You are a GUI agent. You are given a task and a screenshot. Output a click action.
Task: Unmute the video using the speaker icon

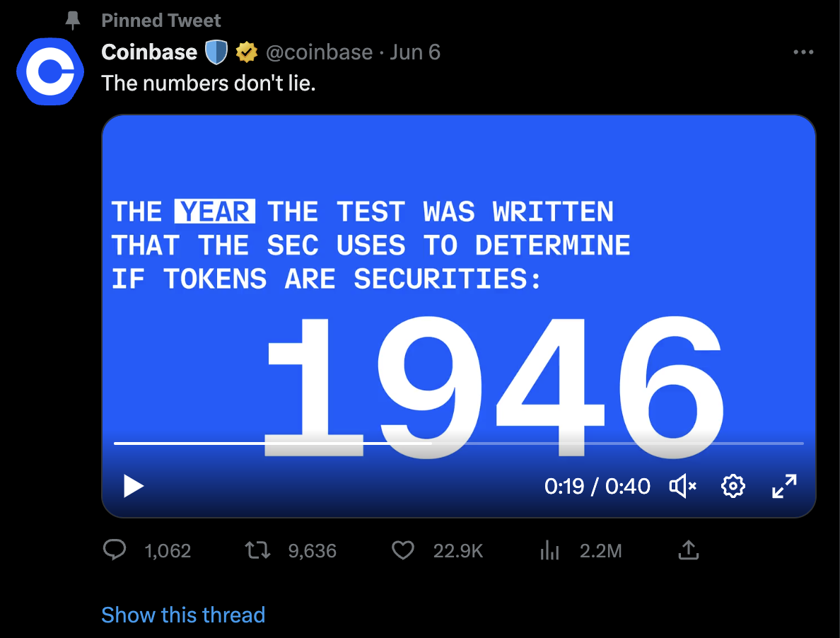point(682,486)
